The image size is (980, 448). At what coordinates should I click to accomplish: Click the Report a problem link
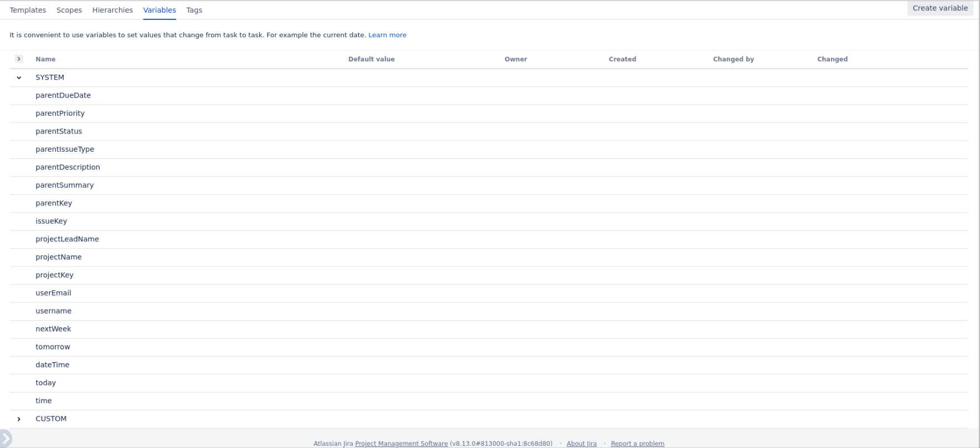pos(637,444)
